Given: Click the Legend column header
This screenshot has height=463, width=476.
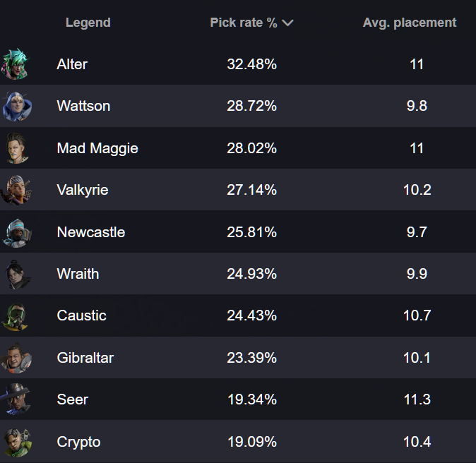Looking at the screenshot, I should point(88,23).
